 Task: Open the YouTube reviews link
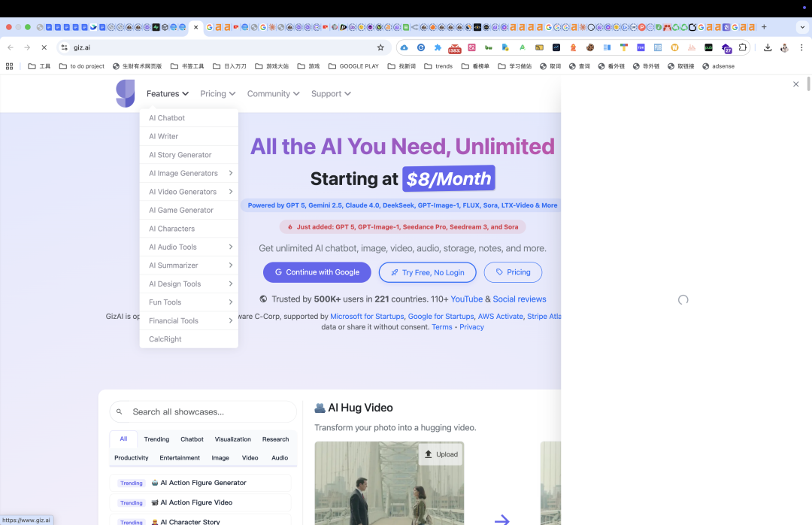tap(466, 299)
